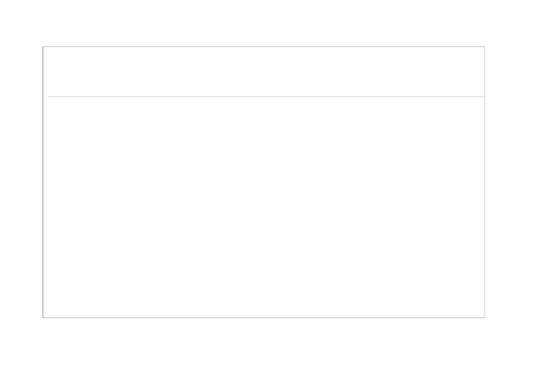Viewport: 554px width, 392px height.
Task: Click the third column divider tick at bottom edge
Action: (x=393, y=317)
